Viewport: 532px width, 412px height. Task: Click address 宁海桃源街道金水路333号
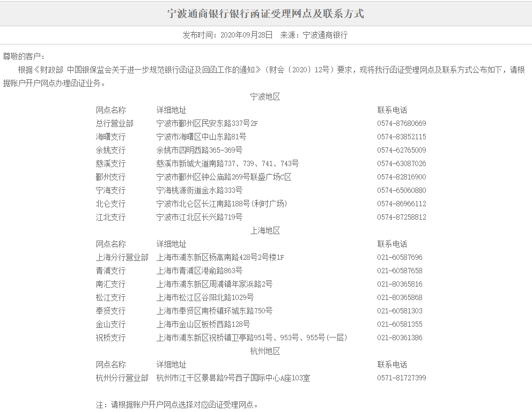point(199,190)
